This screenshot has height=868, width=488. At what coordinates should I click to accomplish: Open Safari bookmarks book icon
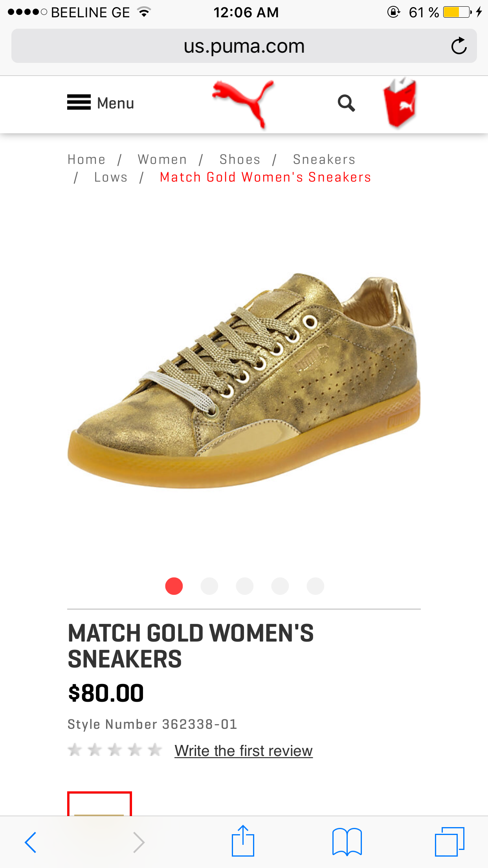click(x=347, y=842)
